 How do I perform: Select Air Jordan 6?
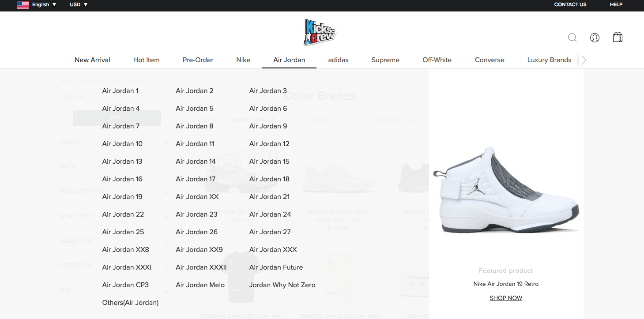click(268, 109)
